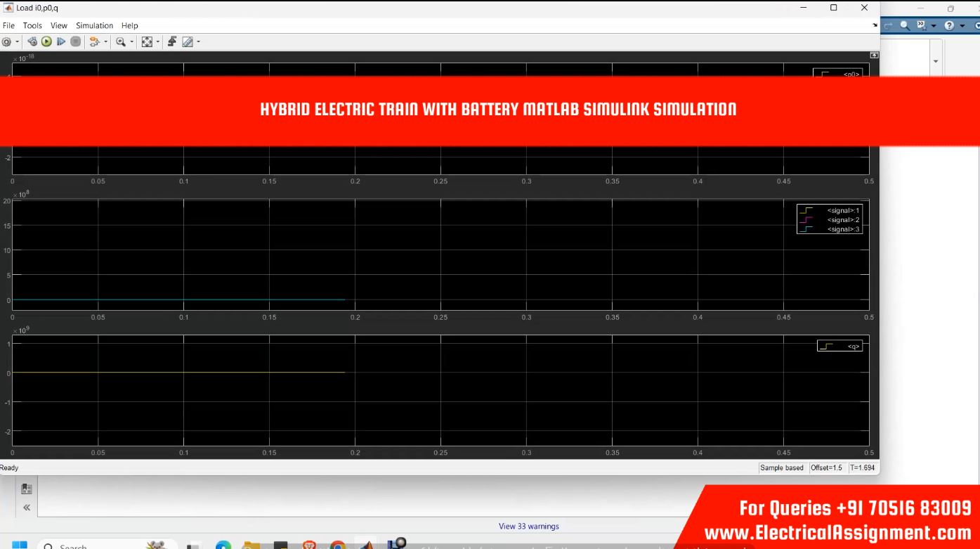Click the Ready status text

click(9, 468)
